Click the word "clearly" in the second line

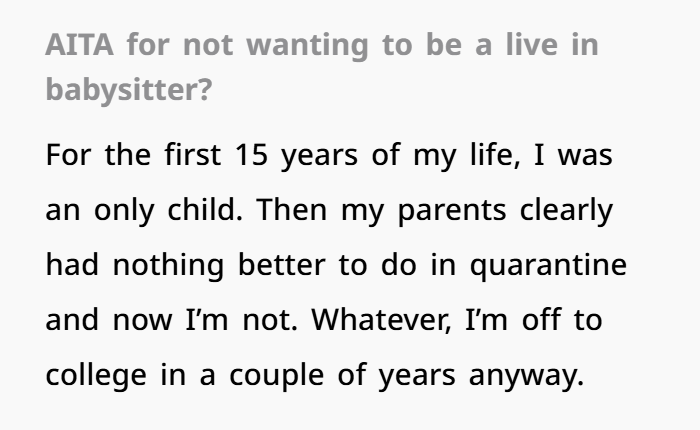(566, 210)
